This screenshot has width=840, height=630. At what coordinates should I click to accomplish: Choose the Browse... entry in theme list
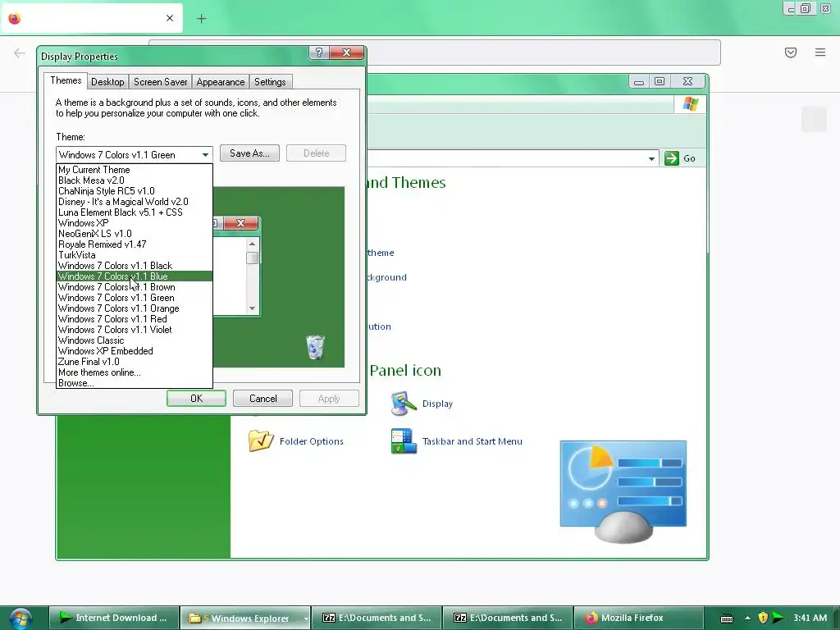pos(135,383)
